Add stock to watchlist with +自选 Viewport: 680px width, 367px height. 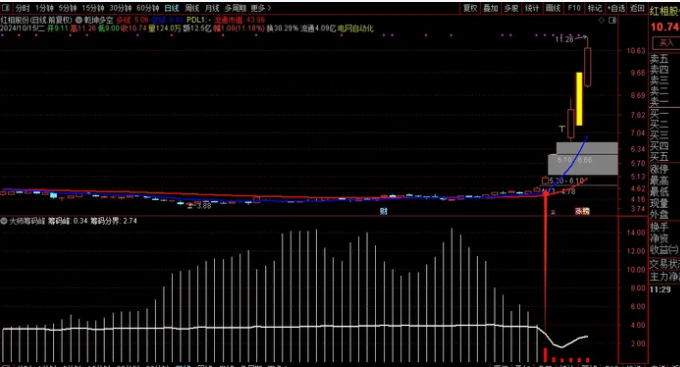click(x=616, y=8)
